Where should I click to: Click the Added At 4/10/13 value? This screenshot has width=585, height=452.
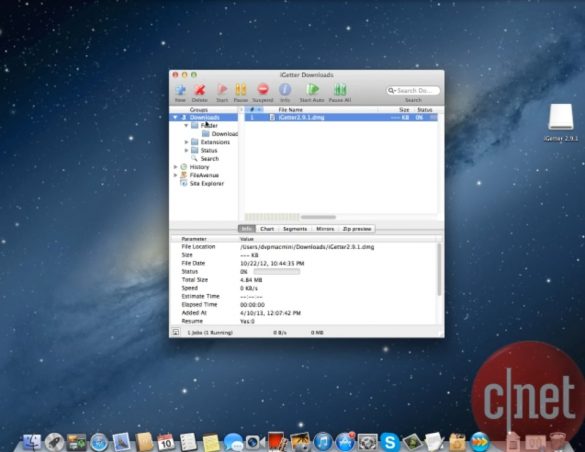click(270, 313)
